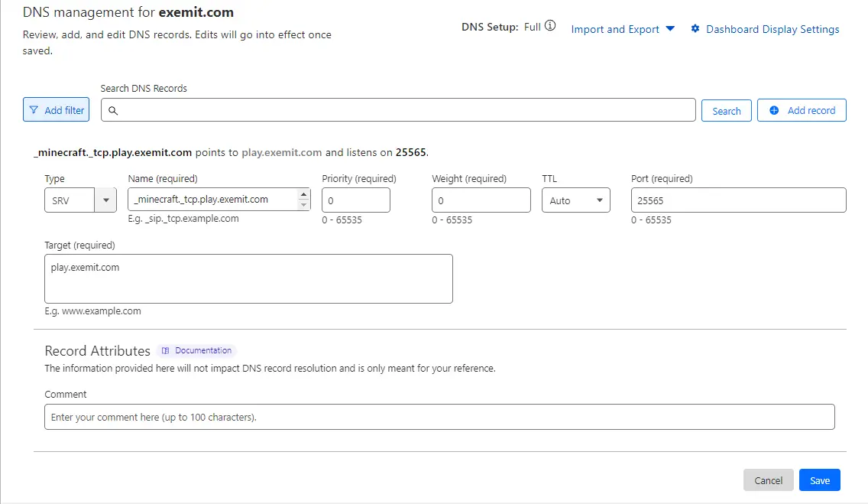Click the down arrow in the Name field

pos(303,205)
